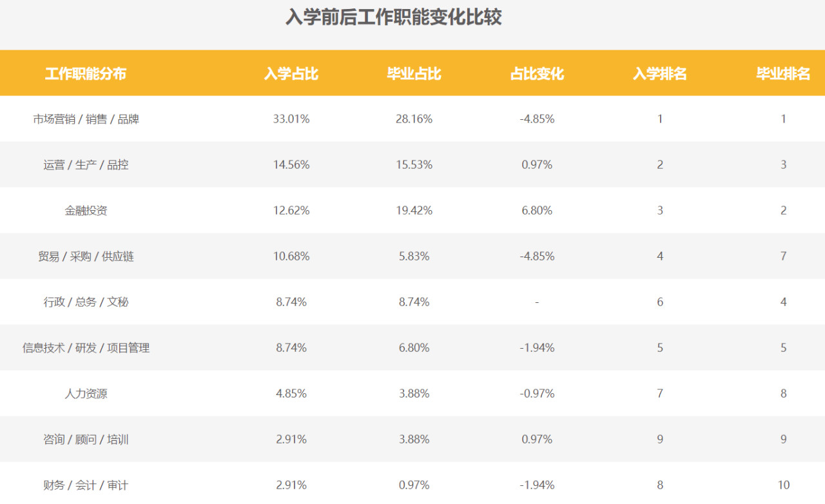The width and height of the screenshot is (825, 504).
Task: Click the 工作职能分布 column header
Action: pos(86,73)
